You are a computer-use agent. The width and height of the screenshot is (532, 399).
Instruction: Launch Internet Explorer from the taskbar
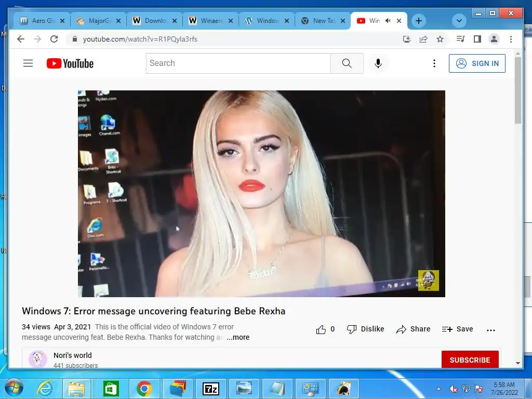click(x=45, y=389)
